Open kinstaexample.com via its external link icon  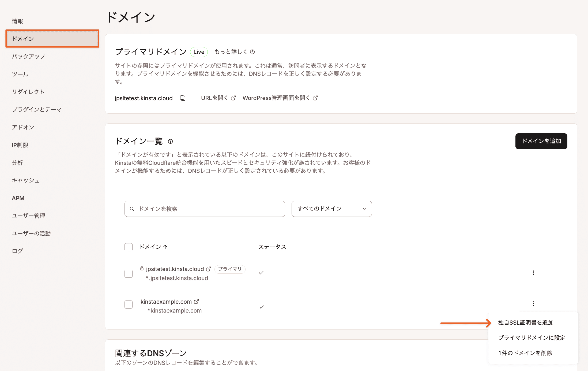197,301
